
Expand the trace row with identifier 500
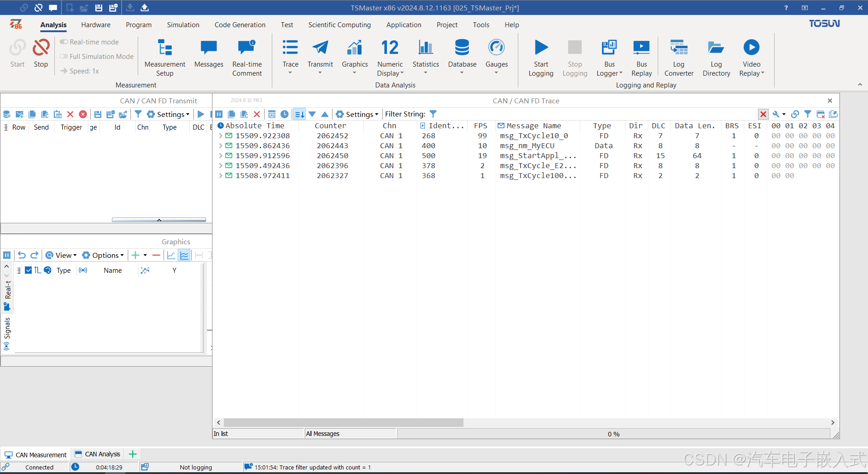click(221, 155)
